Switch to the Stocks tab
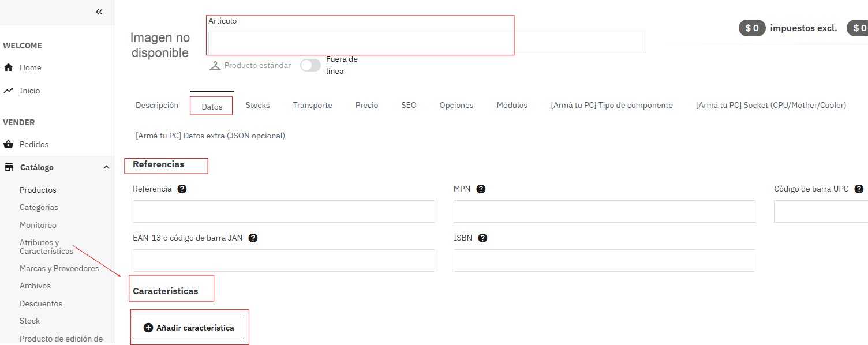 click(x=257, y=105)
